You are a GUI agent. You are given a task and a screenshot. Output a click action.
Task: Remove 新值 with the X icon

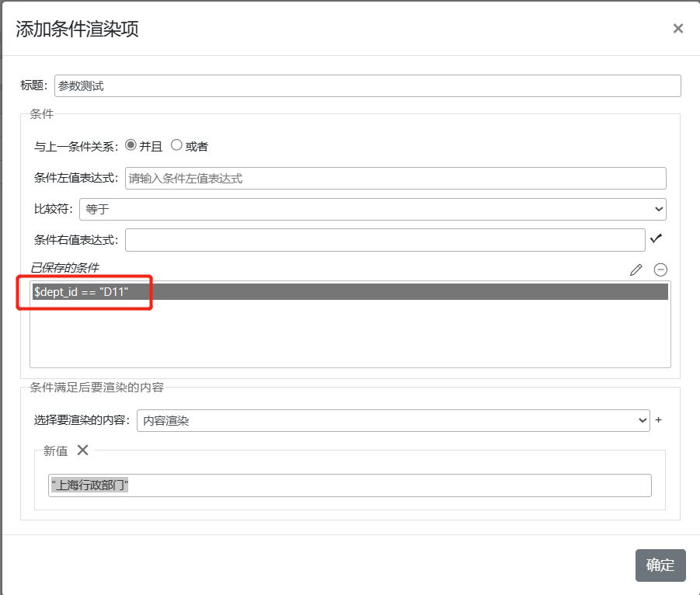tap(82, 450)
